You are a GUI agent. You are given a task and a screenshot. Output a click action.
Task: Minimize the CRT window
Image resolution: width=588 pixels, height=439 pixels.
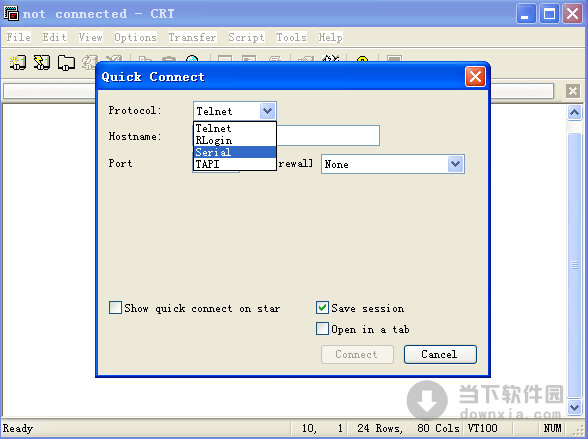pos(526,14)
